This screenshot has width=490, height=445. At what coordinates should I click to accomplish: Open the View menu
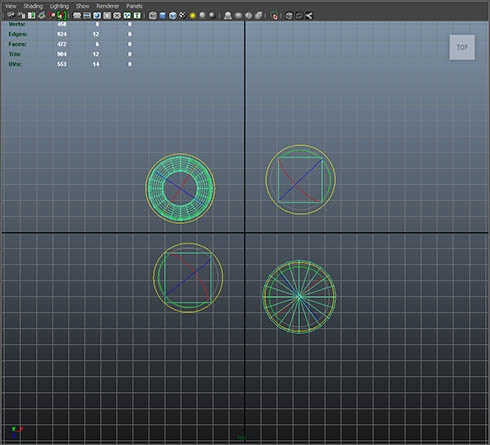pyautogui.click(x=10, y=6)
